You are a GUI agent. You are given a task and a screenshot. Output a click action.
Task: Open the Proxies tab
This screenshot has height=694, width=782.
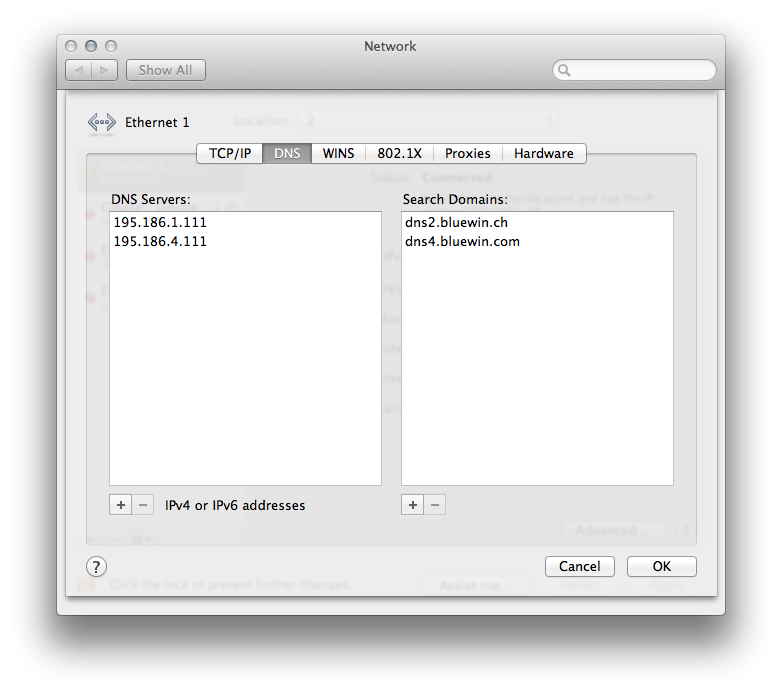click(x=467, y=153)
